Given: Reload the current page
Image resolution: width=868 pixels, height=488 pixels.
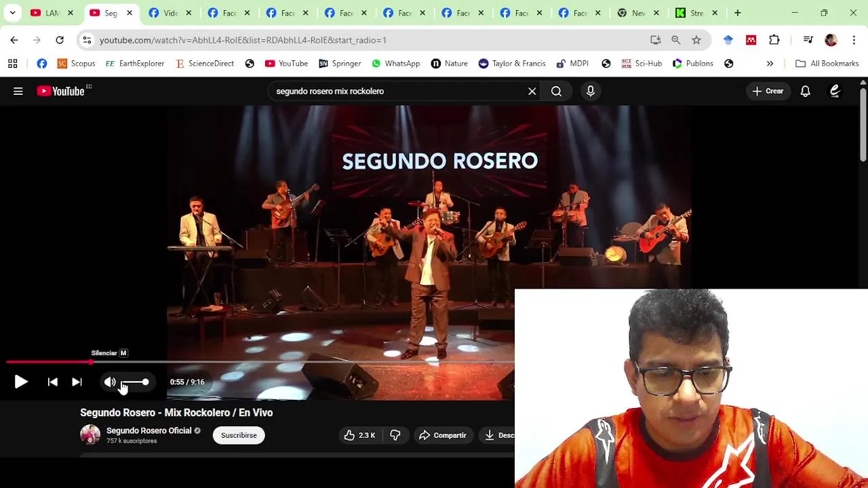Looking at the screenshot, I should 60,40.
